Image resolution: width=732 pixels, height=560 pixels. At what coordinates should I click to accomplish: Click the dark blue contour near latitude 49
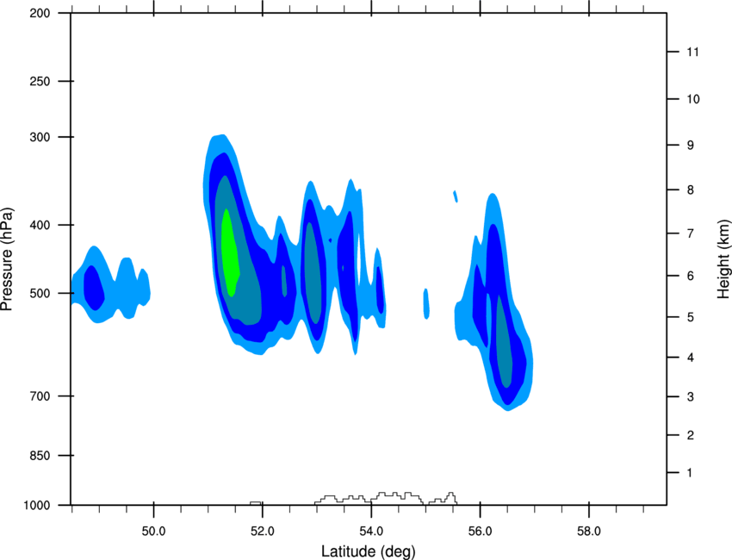pyautogui.click(x=93, y=287)
